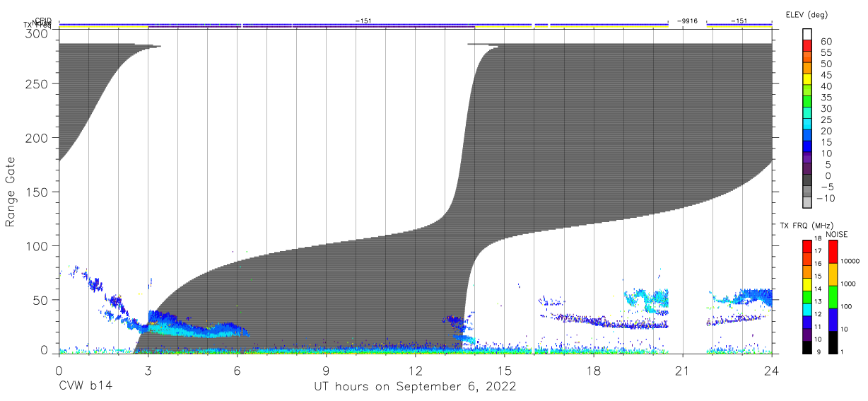Image resolution: width=868 pixels, height=401 pixels.
Task: Click the 'ELEV (deg)' legend title
Action: [806, 15]
